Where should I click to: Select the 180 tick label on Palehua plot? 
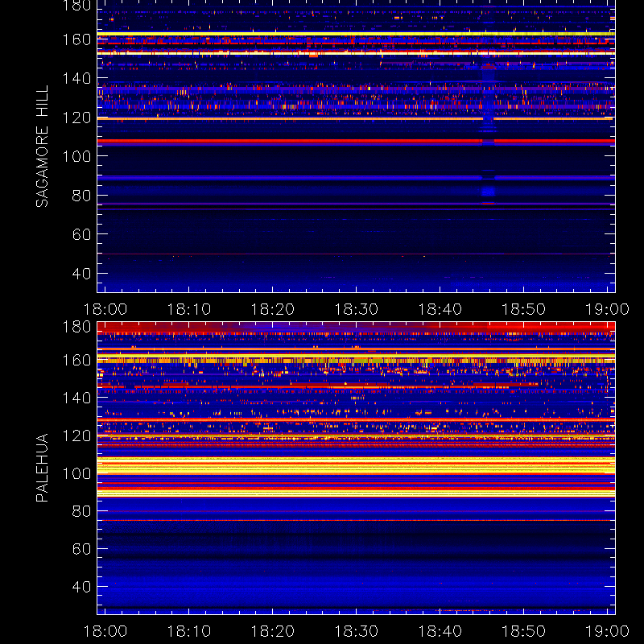[76, 327]
